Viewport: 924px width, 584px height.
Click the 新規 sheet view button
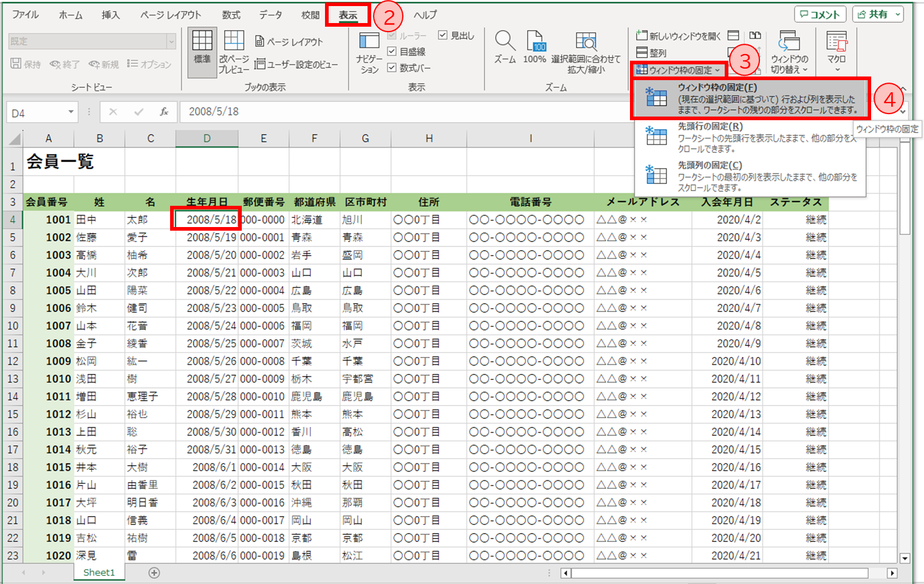pos(104,64)
